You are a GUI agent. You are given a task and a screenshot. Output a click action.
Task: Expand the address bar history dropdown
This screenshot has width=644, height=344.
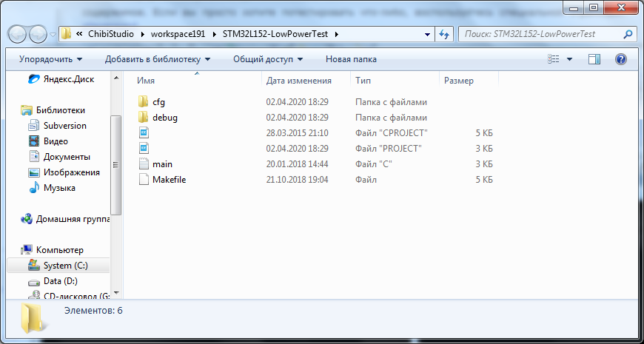click(427, 34)
